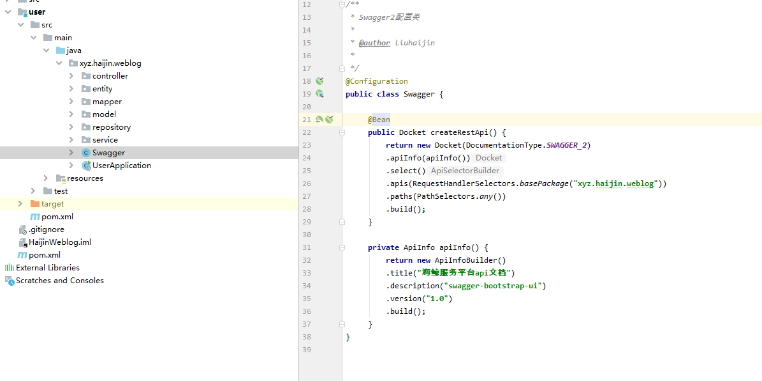Expand the UserApplication class node
The height and width of the screenshot is (381, 762).
pos(71,165)
